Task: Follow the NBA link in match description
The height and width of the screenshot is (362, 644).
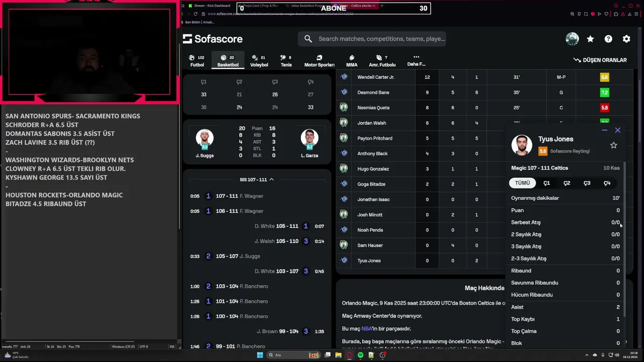Action: [367, 329]
